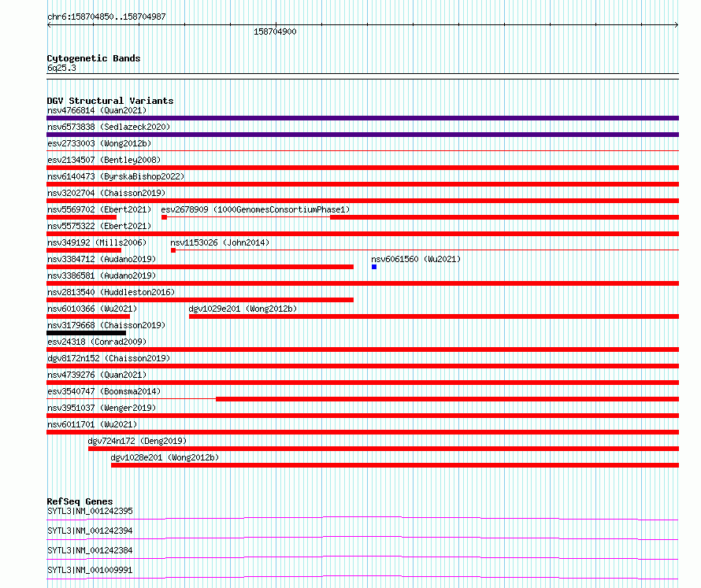
Task: Select the Cytogenetic Bands track heading
Action: pos(94,58)
